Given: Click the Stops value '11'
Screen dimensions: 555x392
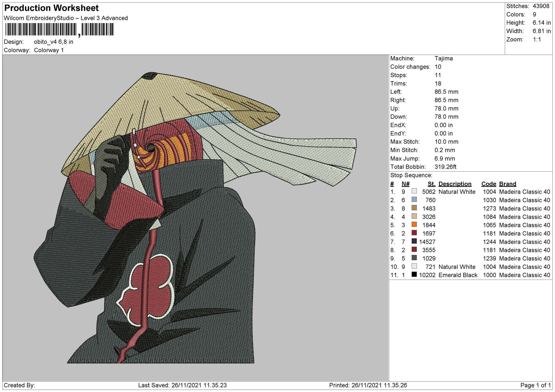Looking at the screenshot, I should click(438, 75).
